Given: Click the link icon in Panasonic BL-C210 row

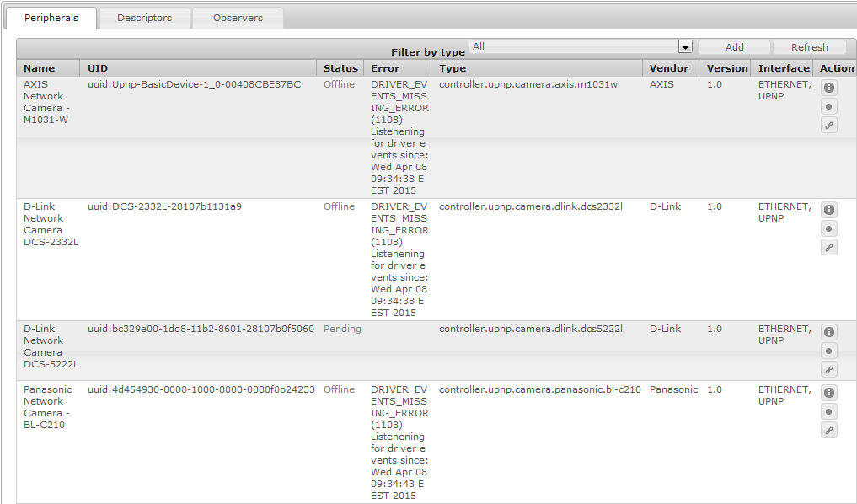Looking at the screenshot, I should [829, 431].
